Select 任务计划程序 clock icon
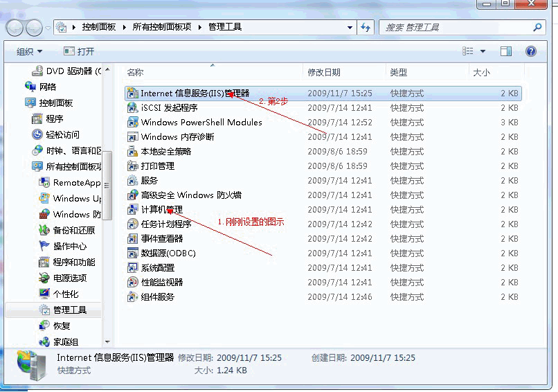This screenshot has height=392, width=558. [132, 224]
